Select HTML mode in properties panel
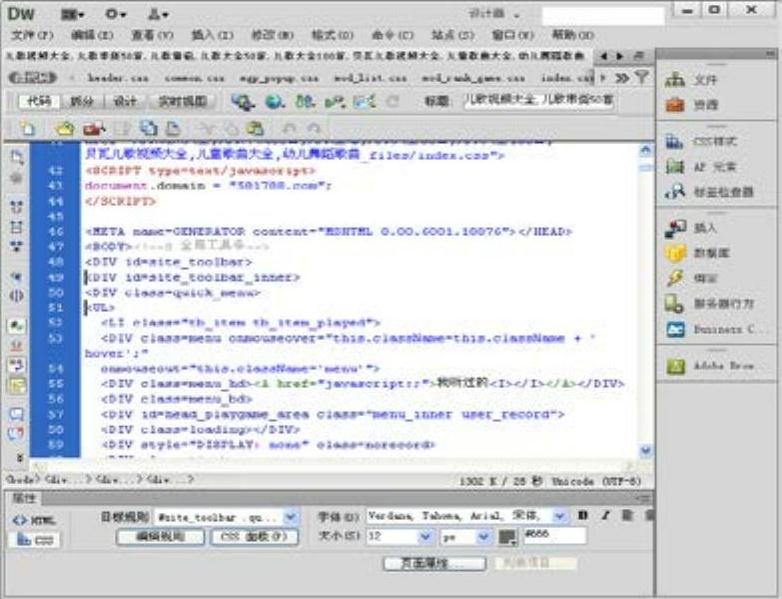 pyautogui.click(x=34, y=521)
